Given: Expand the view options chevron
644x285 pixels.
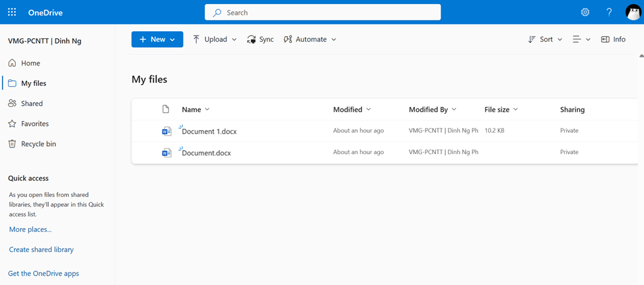Looking at the screenshot, I should click(588, 40).
